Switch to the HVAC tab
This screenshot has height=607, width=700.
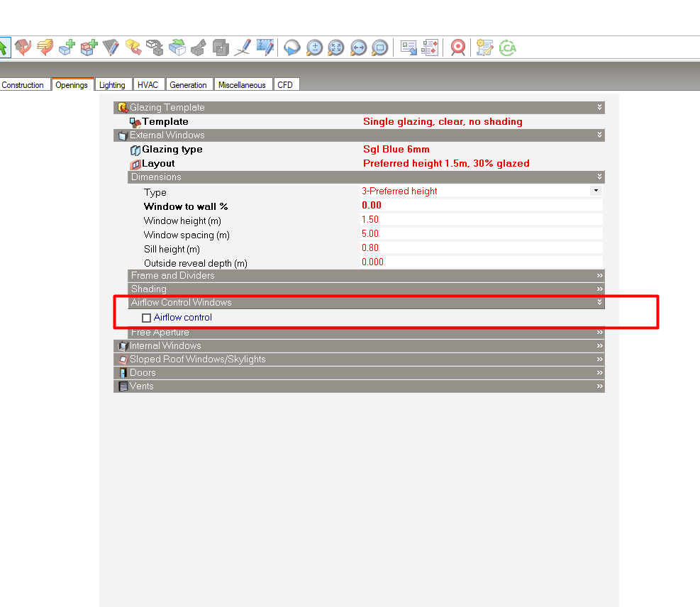pyautogui.click(x=148, y=85)
